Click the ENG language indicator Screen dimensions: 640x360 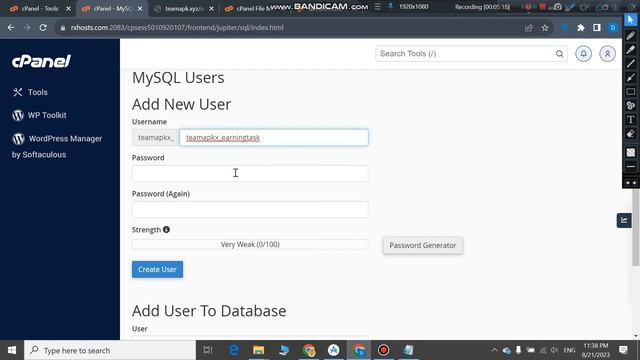click(x=569, y=350)
